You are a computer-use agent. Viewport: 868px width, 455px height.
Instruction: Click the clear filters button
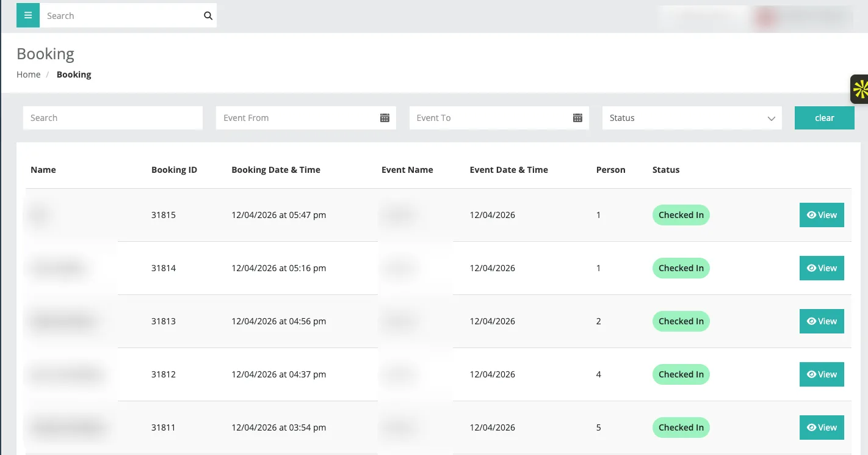click(824, 118)
